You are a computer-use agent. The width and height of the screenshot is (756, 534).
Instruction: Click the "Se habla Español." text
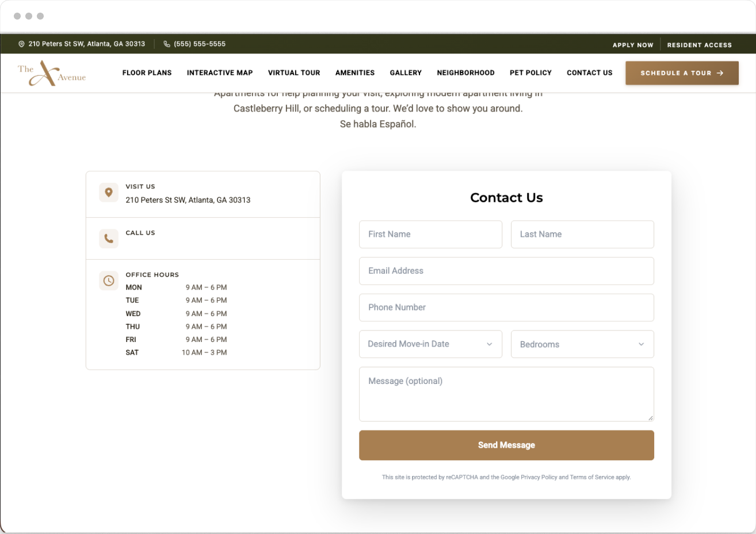pyautogui.click(x=378, y=124)
